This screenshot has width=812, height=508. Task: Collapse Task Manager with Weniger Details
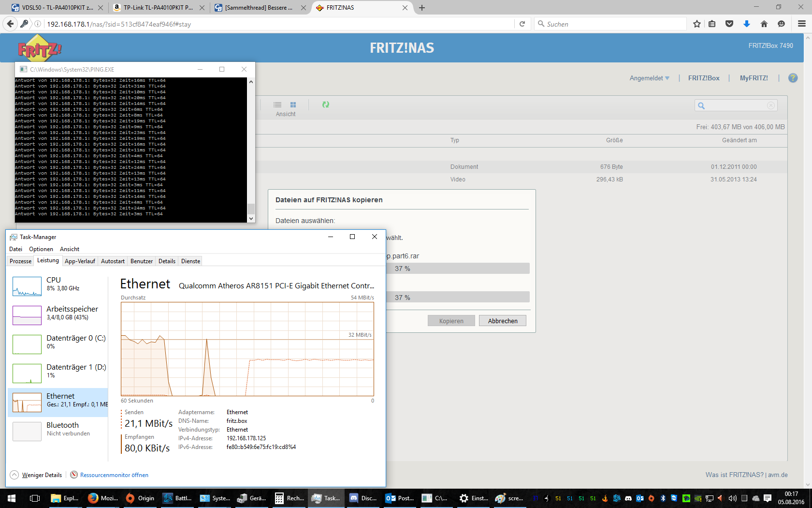pos(36,475)
